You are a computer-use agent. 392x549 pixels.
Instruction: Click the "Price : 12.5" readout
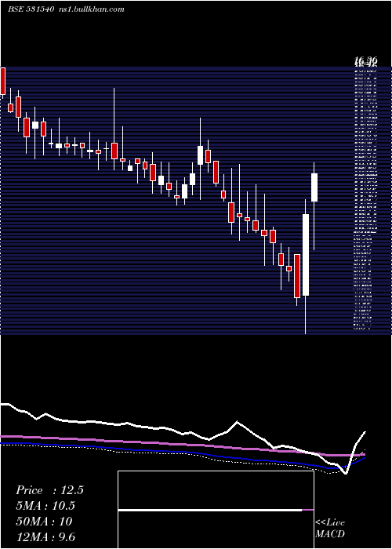[49, 490]
